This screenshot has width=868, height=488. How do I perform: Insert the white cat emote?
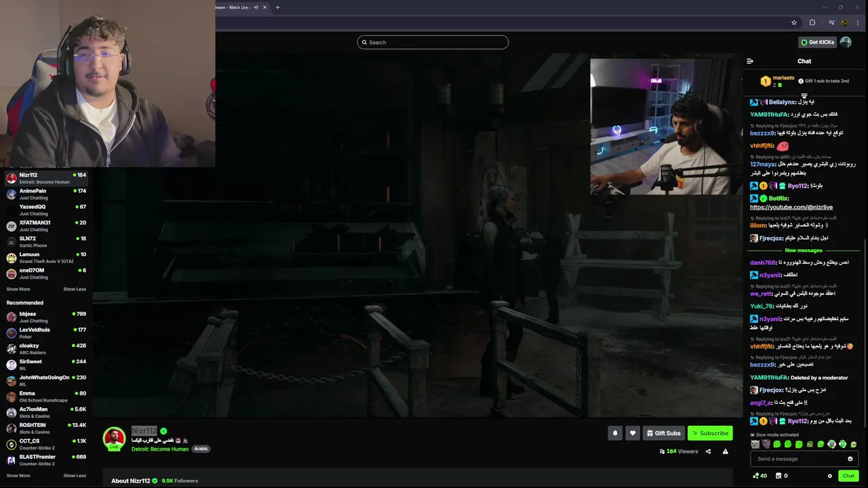point(755,445)
